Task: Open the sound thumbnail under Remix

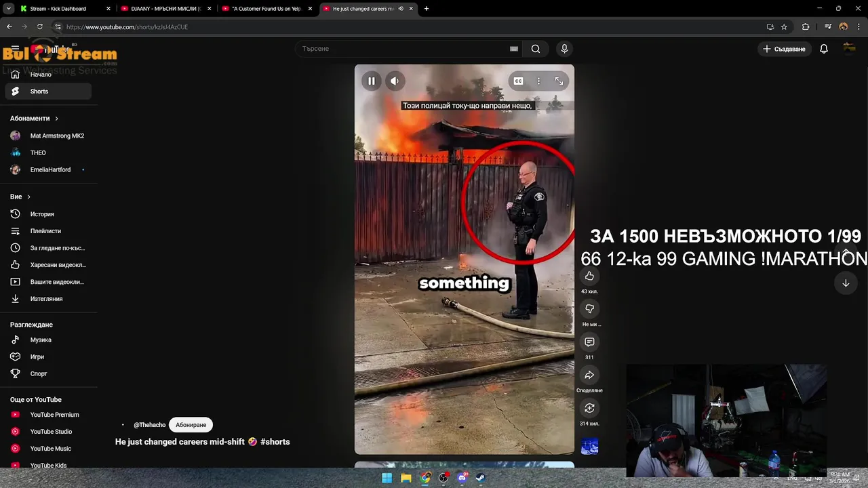Action: click(589, 446)
